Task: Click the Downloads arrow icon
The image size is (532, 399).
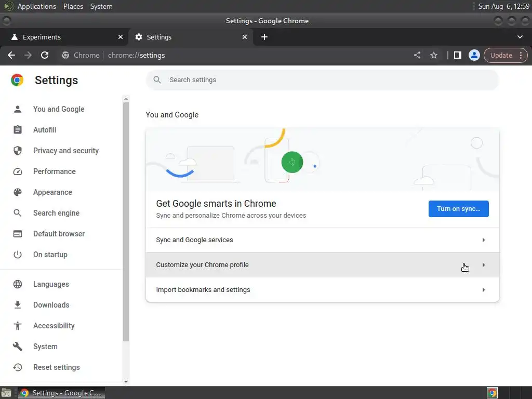Action: pos(18,304)
